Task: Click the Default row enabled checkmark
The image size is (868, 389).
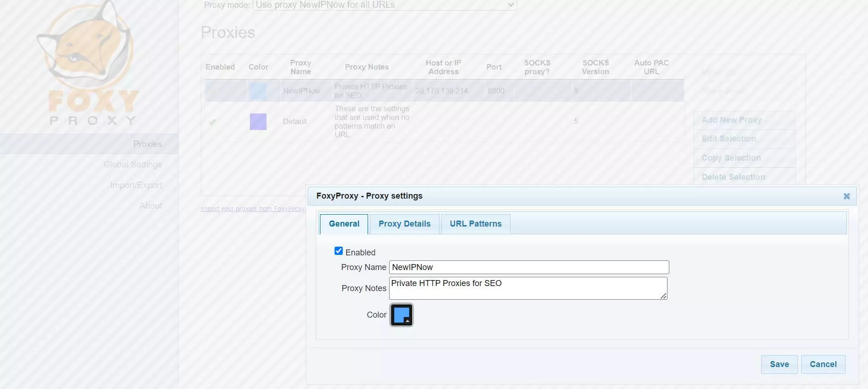Action: pyautogui.click(x=212, y=122)
